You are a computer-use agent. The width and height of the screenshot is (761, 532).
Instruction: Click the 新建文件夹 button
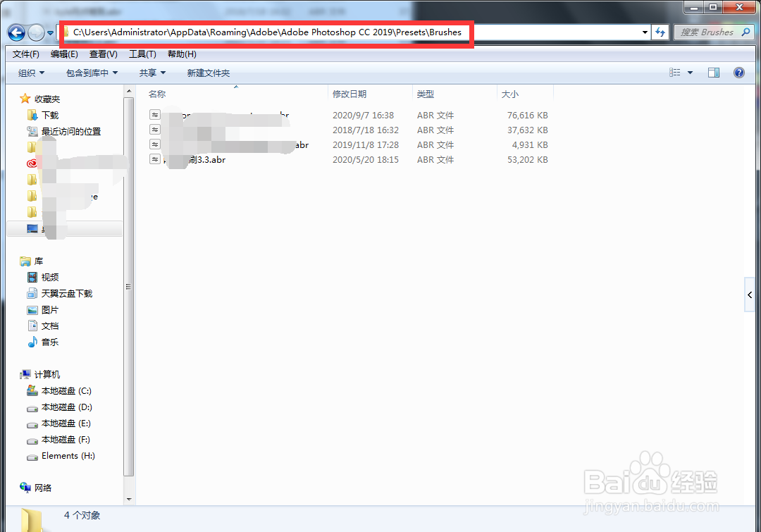pyautogui.click(x=208, y=73)
